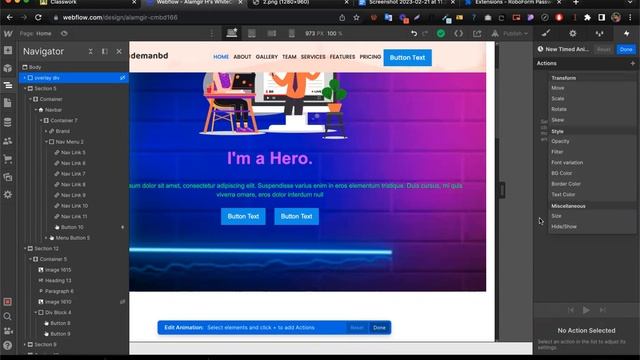The image size is (640, 360).
Task: Toggle visibility icon on overlay div row
Action: click(122, 78)
